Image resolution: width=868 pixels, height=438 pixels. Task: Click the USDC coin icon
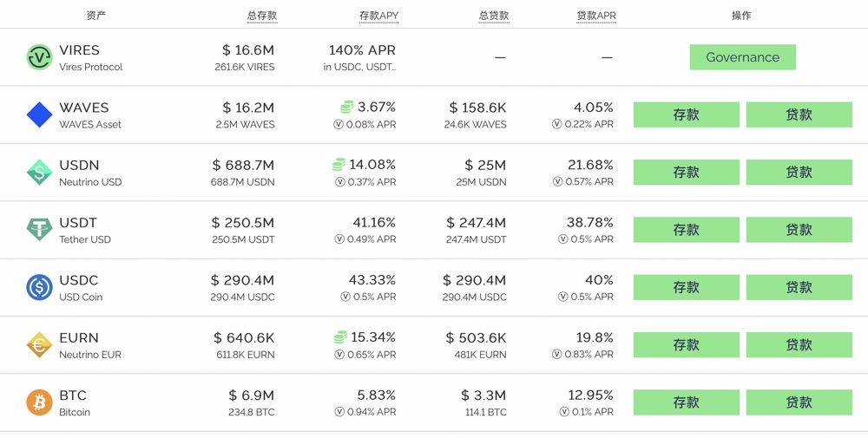pyautogui.click(x=40, y=287)
